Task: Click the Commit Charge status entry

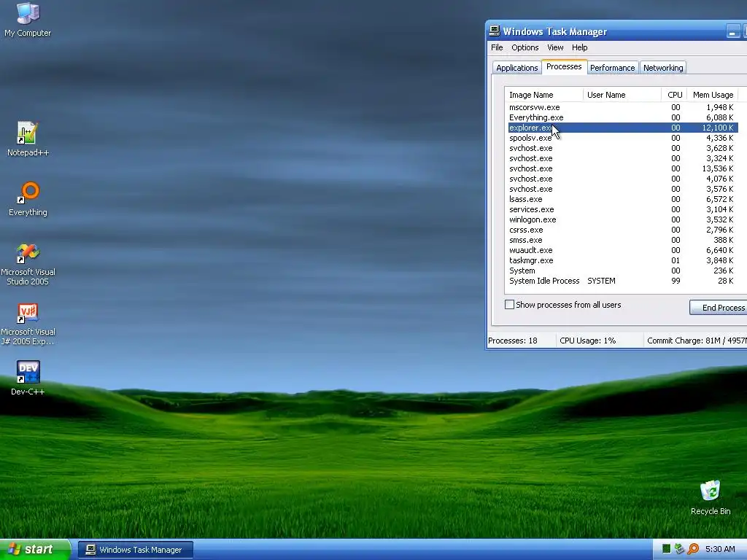Action: 695,341
